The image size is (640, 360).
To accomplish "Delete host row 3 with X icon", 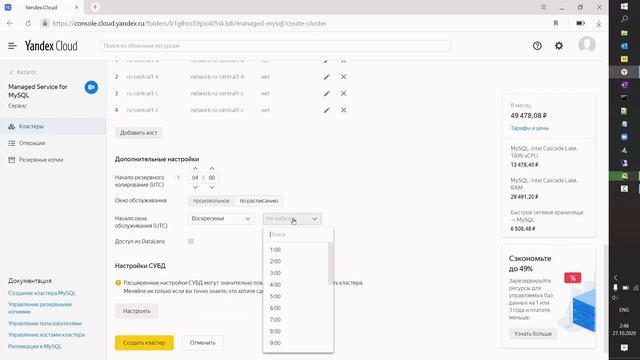I will coord(344,93).
